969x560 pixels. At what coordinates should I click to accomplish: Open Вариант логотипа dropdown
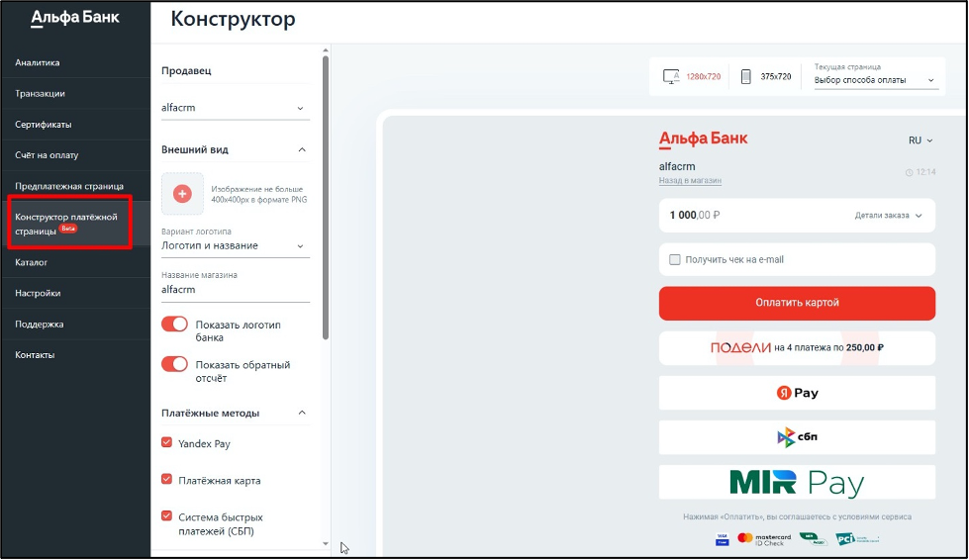pyautogui.click(x=235, y=245)
